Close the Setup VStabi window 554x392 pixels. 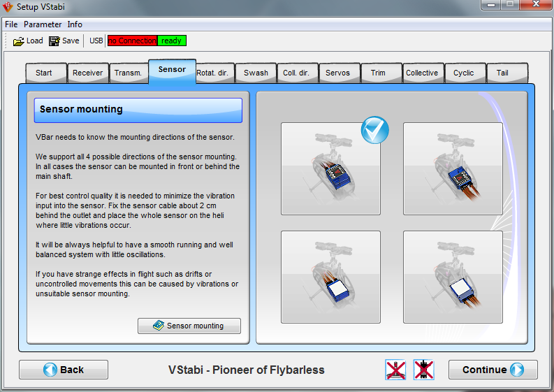536,5
